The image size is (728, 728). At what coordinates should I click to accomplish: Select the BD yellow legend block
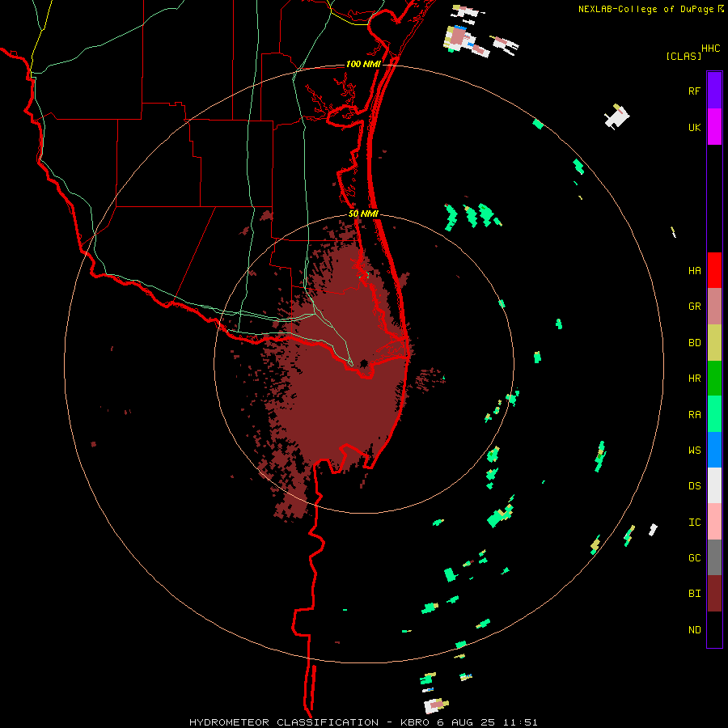(714, 343)
